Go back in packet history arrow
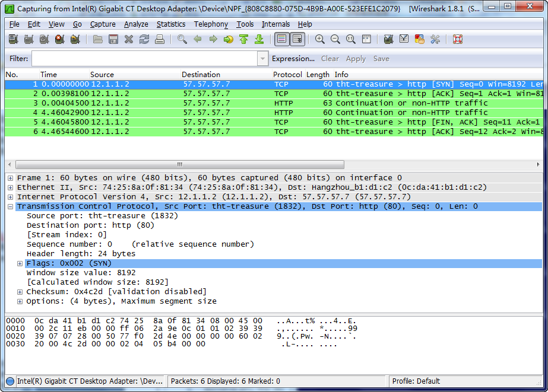Viewport: 548px width, 392px height. tap(198, 39)
